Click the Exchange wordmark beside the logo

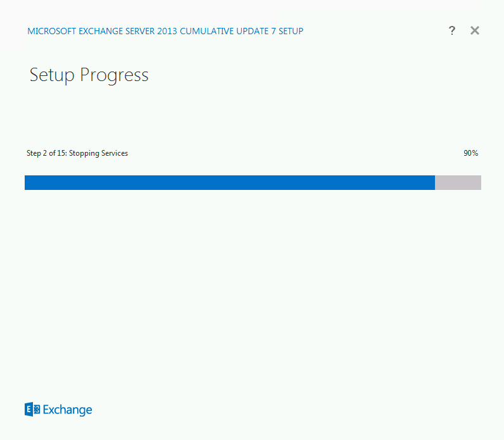pyautogui.click(x=68, y=410)
